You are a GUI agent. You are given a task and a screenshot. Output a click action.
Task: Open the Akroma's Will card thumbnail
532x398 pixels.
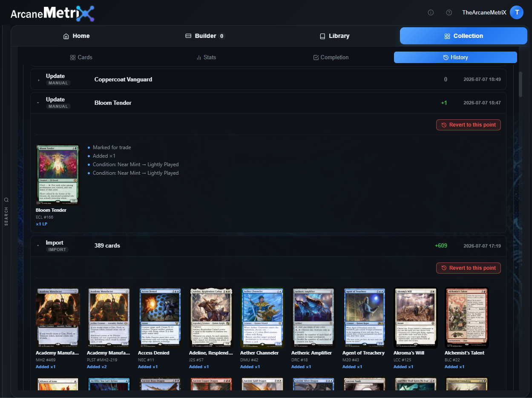415,317
